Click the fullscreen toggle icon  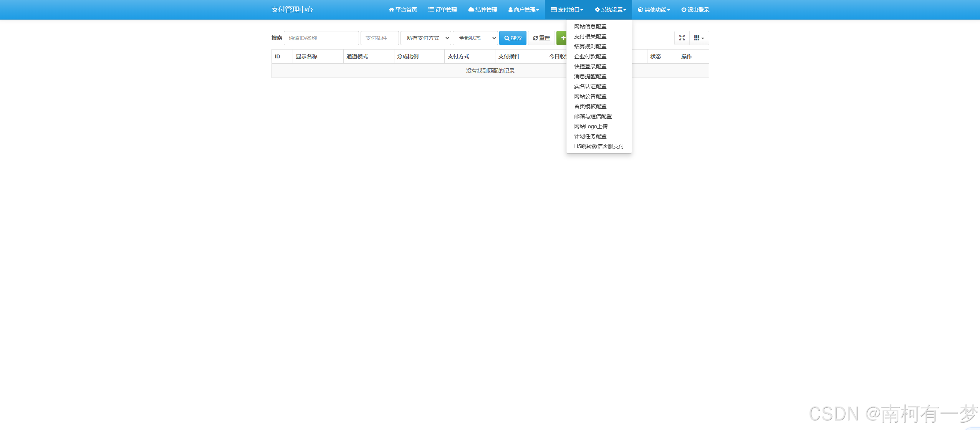point(682,38)
